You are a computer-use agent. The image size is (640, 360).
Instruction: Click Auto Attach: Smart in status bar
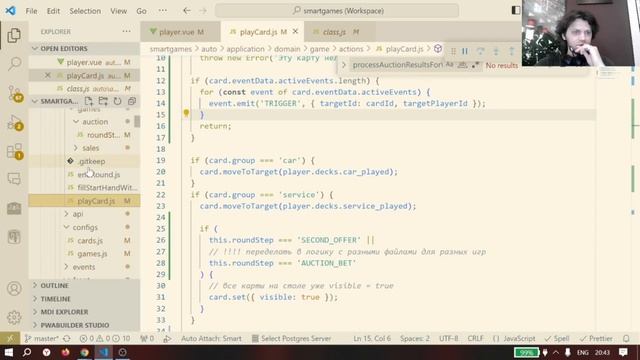coord(211,338)
